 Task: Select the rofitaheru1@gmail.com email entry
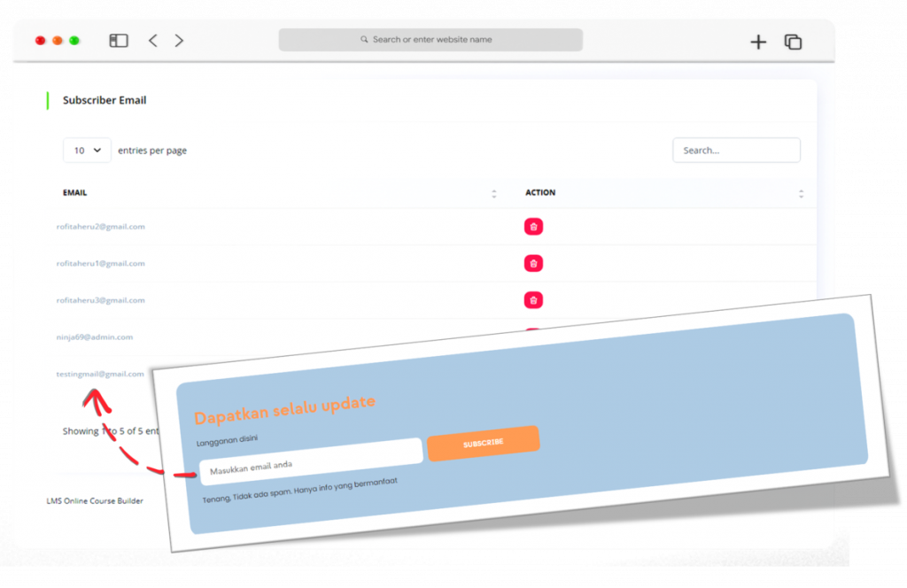tap(100, 264)
